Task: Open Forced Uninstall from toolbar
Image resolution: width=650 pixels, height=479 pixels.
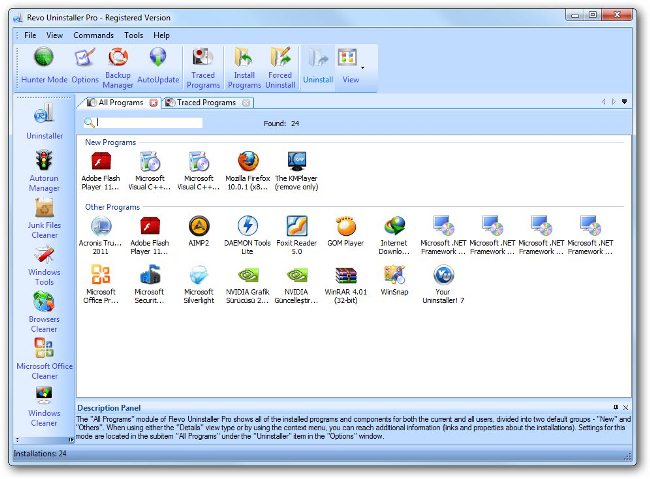Action: coord(280,66)
